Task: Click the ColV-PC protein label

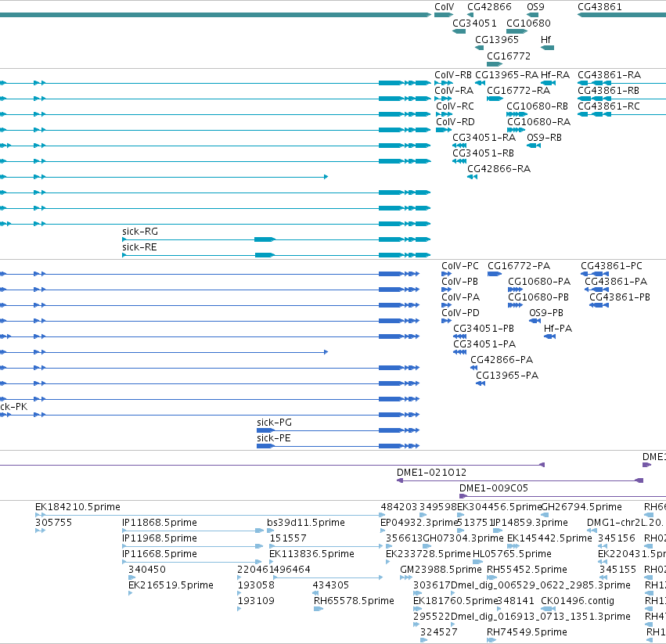Action: 460,266
